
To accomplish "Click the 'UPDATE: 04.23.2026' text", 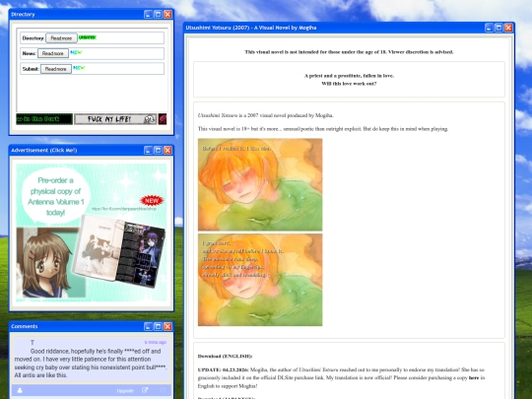I will point(224,369).
